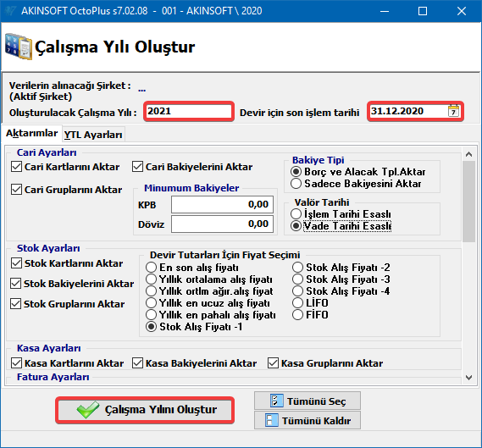Open the Aktarımlar tab
Image resolution: width=482 pixels, height=448 pixels.
(x=31, y=133)
